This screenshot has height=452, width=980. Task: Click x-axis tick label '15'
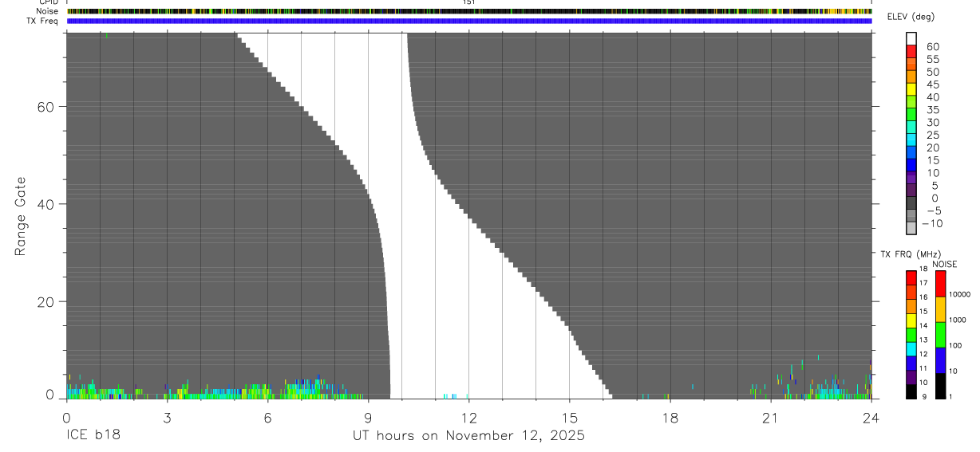(569, 418)
